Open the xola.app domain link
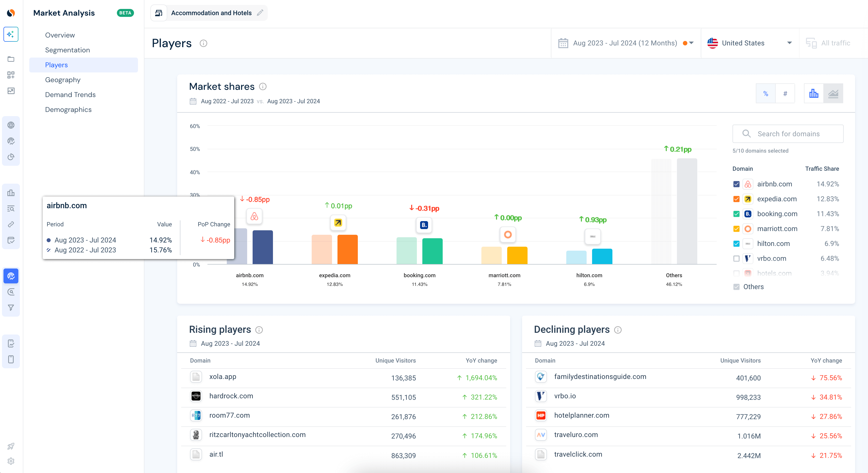Viewport: 868px width, 473px height. coord(222,377)
